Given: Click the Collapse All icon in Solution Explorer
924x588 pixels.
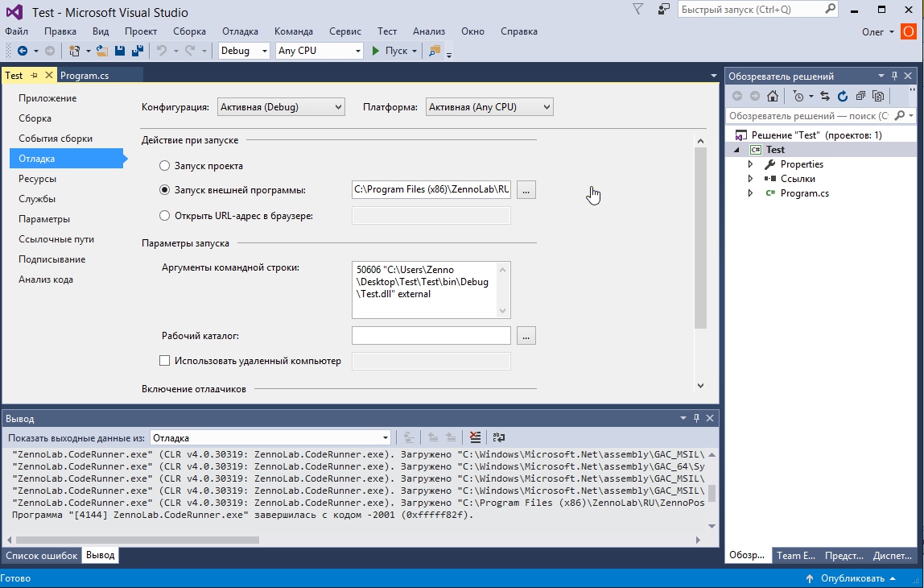Looking at the screenshot, I should click(860, 96).
